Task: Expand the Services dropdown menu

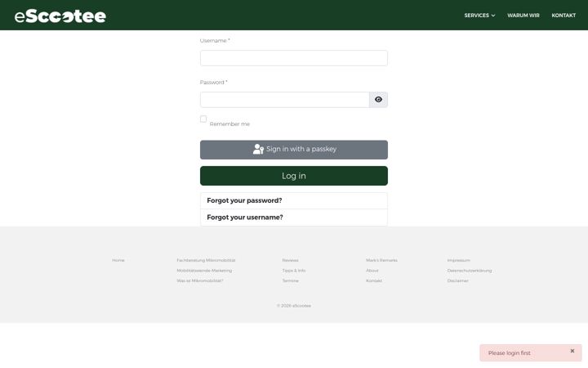Action: pyautogui.click(x=479, y=16)
